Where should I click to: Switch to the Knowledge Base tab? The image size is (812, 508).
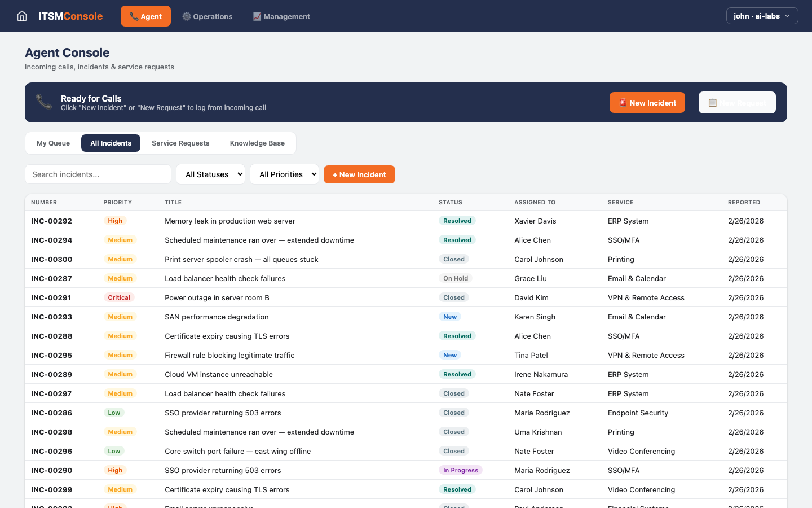click(257, 143)
